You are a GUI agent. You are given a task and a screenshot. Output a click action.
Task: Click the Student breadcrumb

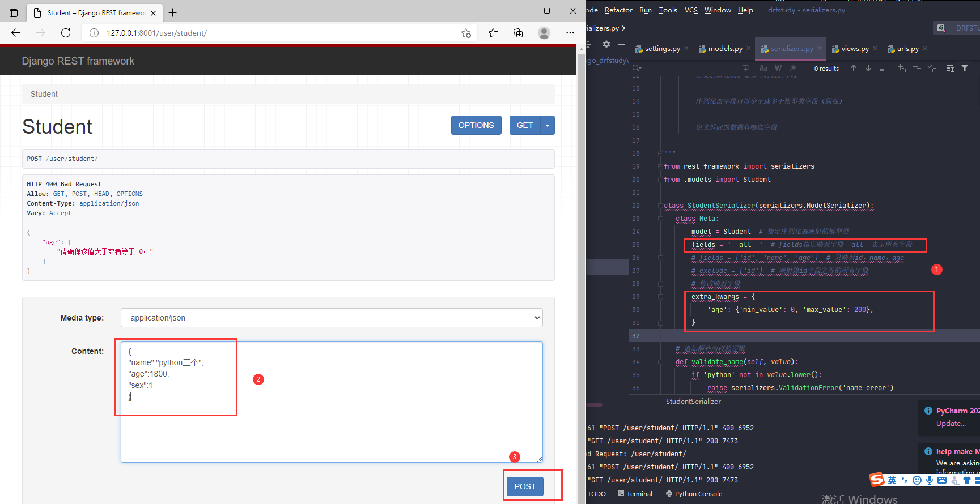click(x=44, y=94)
